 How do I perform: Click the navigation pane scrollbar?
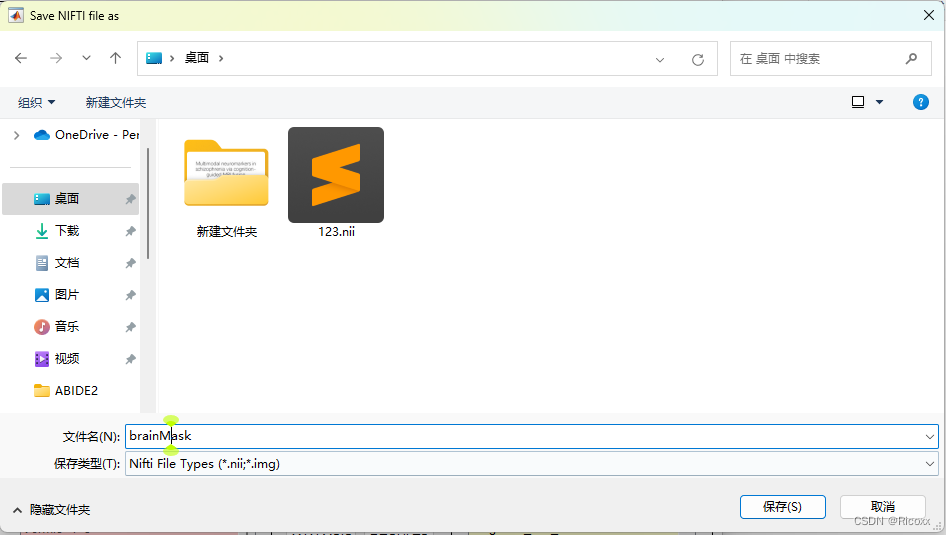(148, 203)
